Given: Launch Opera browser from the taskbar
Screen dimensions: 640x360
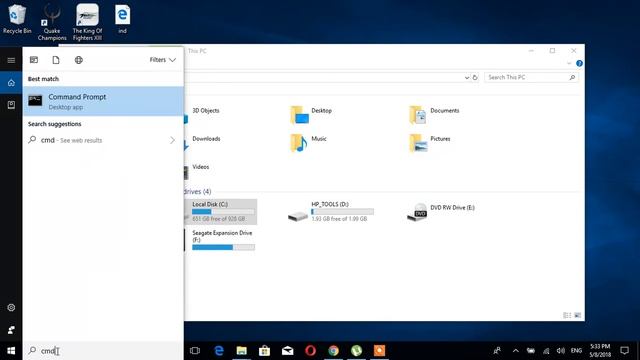Looking at the screenshot, I should [x=311, y=351].
